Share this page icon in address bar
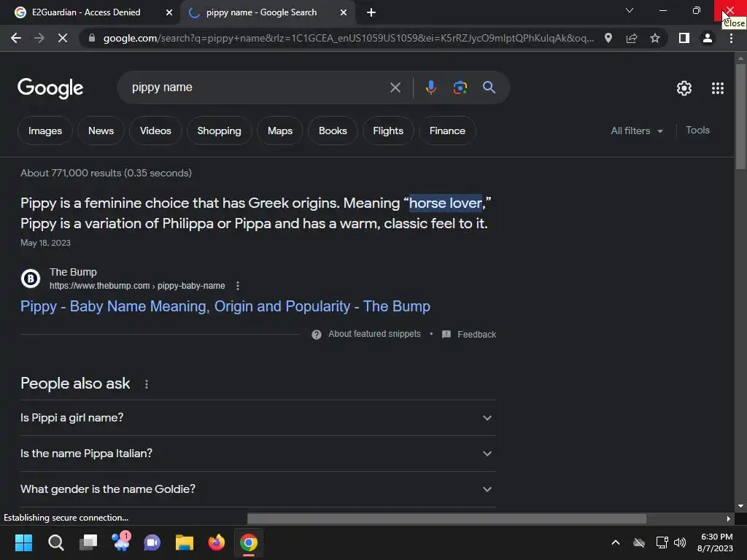This screenshot has width=747, height=560. point(632,38)
